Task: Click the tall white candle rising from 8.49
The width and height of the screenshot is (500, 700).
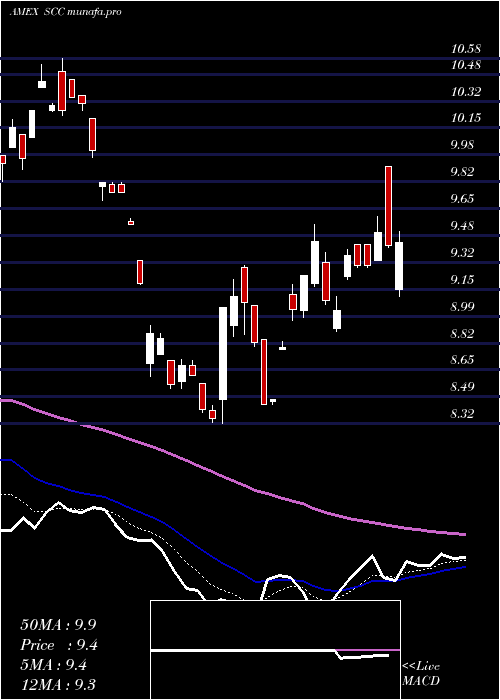Action: (x=222, y=353)
